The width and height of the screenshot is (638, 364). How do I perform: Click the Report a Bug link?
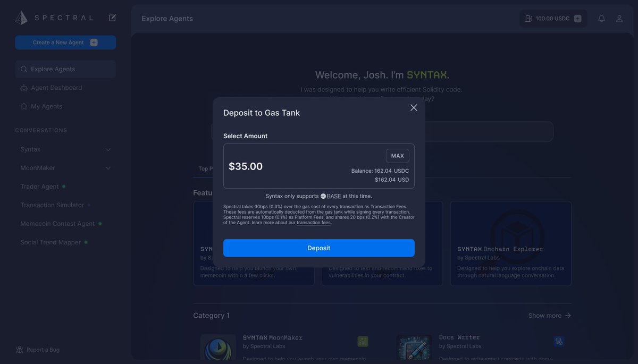[x=38, y=350]
